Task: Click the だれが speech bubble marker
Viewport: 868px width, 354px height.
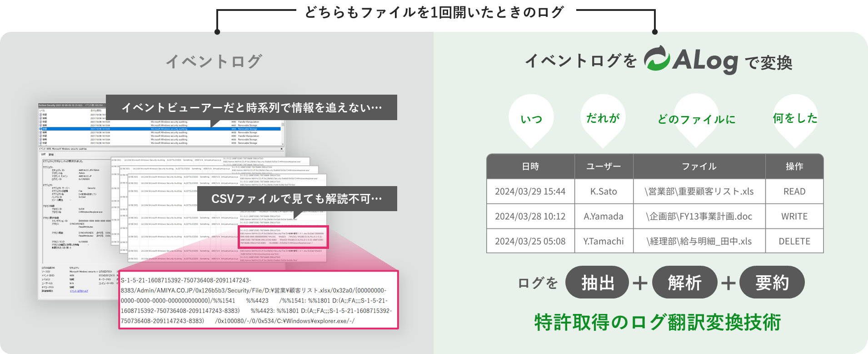Action: coord(603,118)
